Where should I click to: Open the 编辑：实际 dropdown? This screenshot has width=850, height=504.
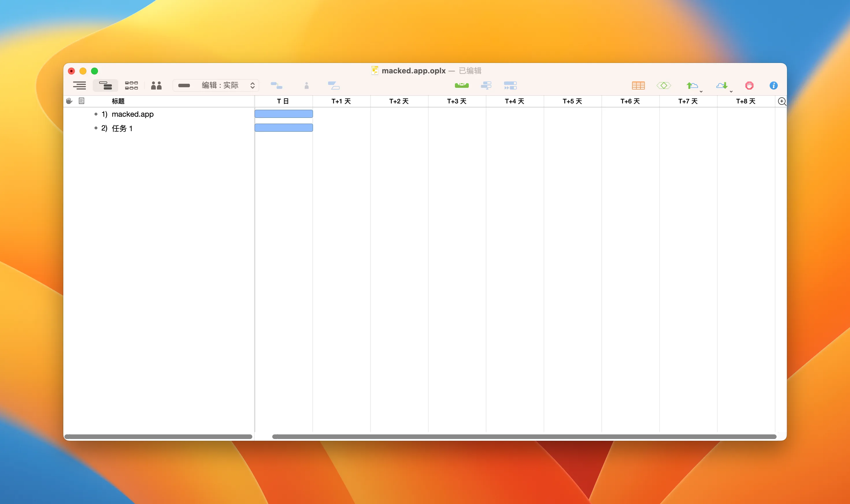pyautogui.click(x=216, y=85)
